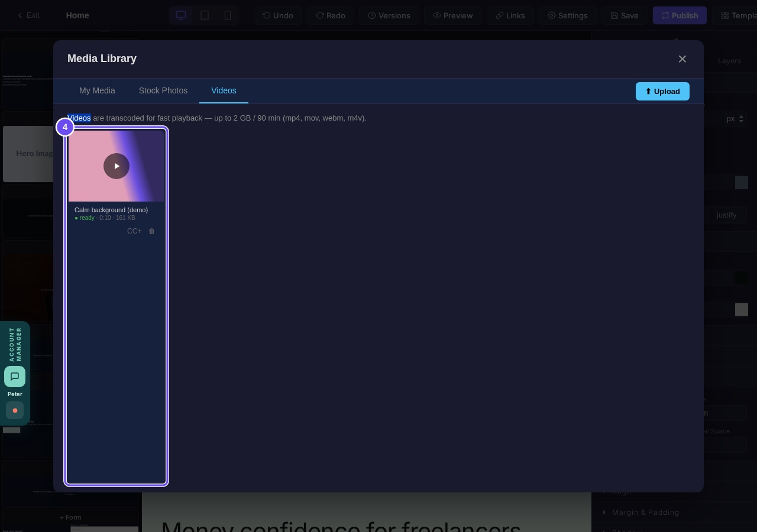Click the red record dot under Peter
The width and height of the screenshot is (757, 532).
click(15, 410)
